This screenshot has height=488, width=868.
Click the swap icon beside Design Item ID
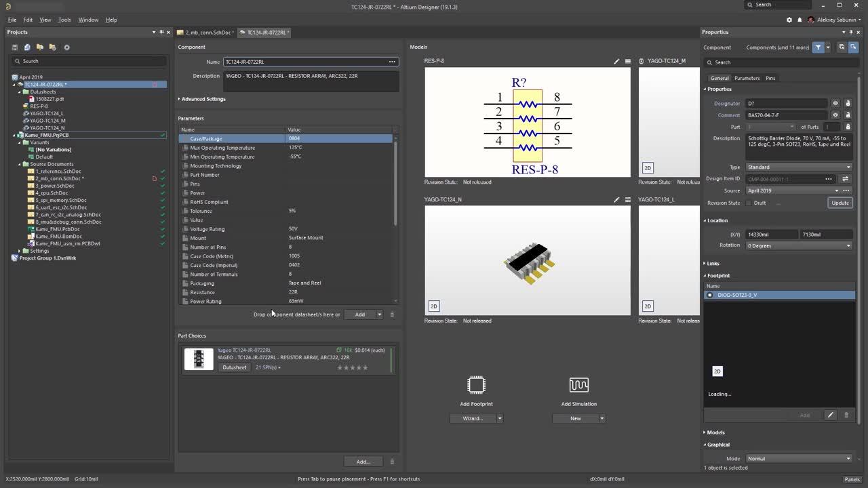[x=845, y=179]
